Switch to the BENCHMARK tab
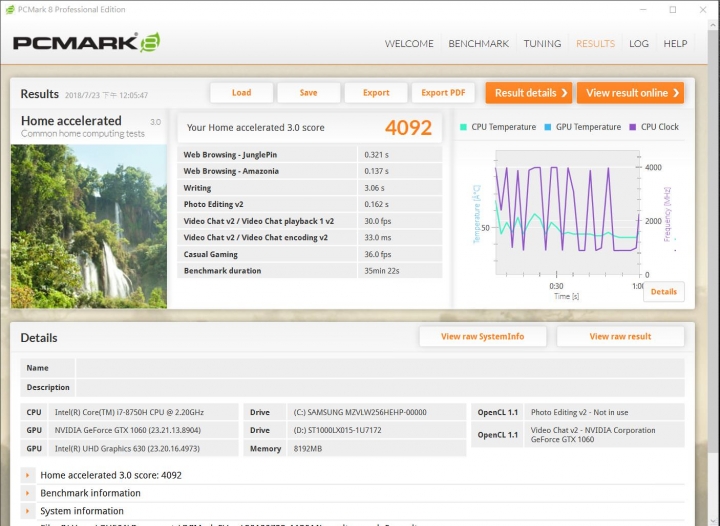 pyautogui.click(x=478, y=44)
